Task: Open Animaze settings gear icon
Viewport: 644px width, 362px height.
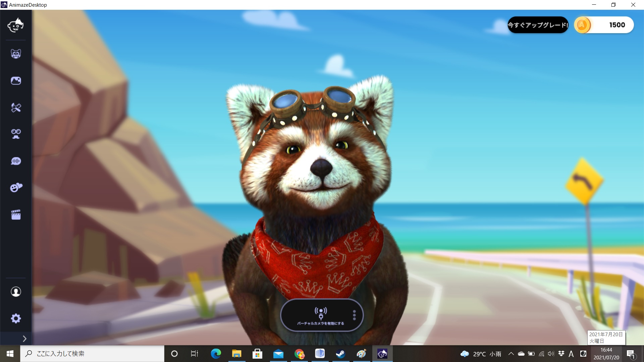Action: point(16,318)
